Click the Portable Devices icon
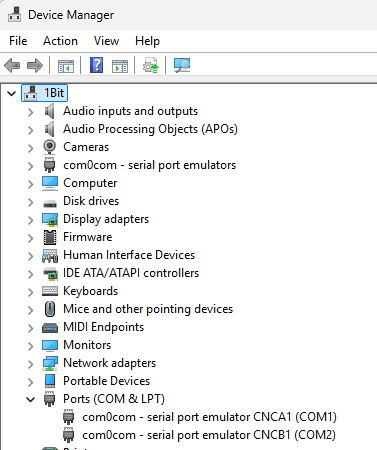This screenshot has width=377, height=450. click(x=50, y=381)
